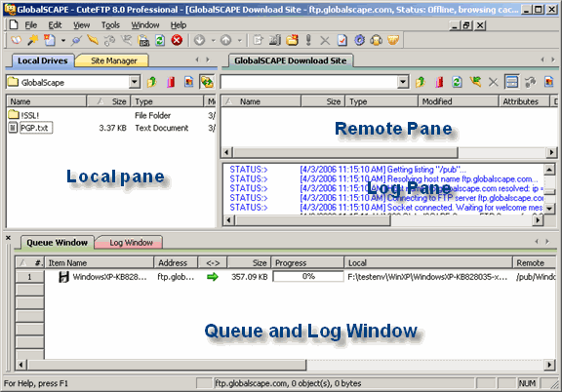The image size is (562, 392).
Task: Go up one folder in the local pane
Action: click(152, 82)
